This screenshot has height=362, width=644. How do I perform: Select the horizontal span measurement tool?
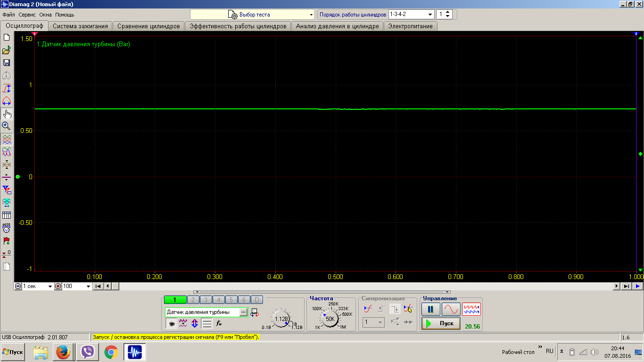point(7,101)
